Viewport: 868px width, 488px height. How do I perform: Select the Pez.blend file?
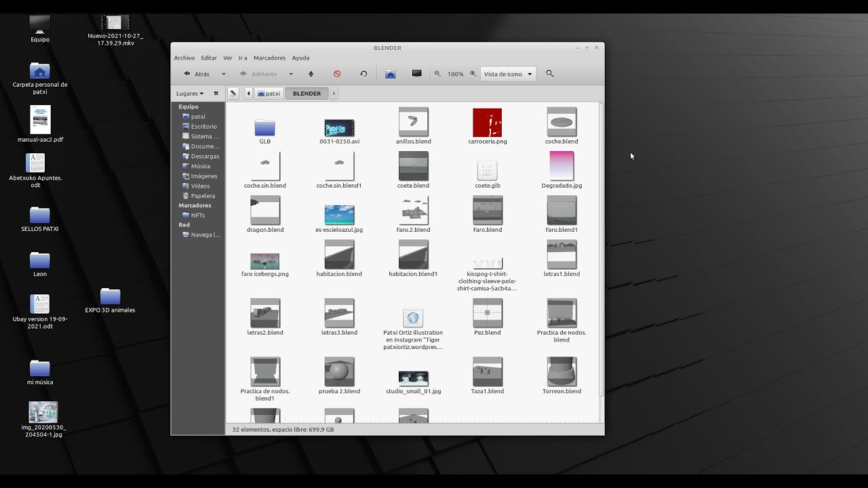488,313
